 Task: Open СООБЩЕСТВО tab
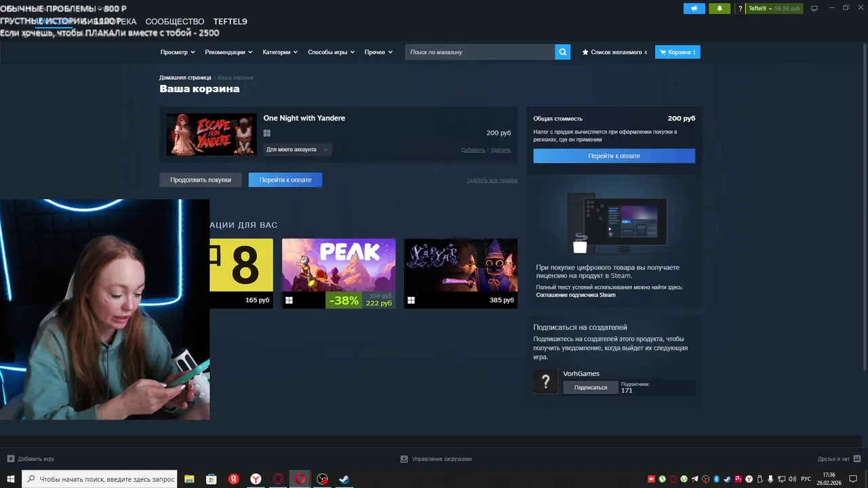pyautogui.click(x=175, y=22)
